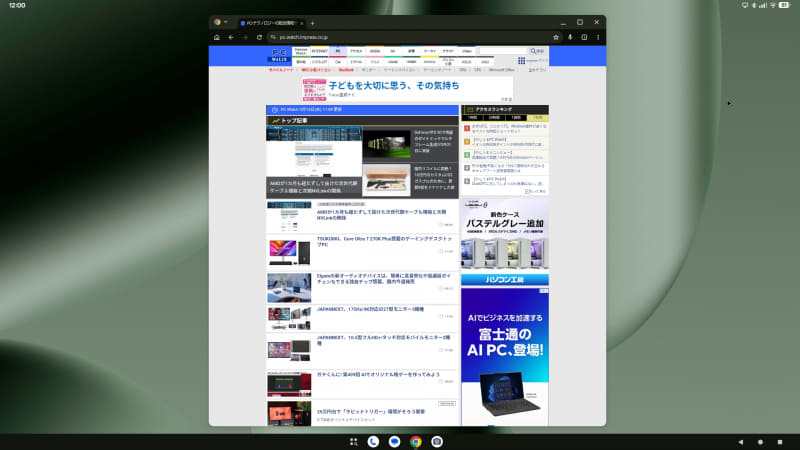Open the Car Watch nav tab
Screen dimensions: 800x450
coord(338,62)
